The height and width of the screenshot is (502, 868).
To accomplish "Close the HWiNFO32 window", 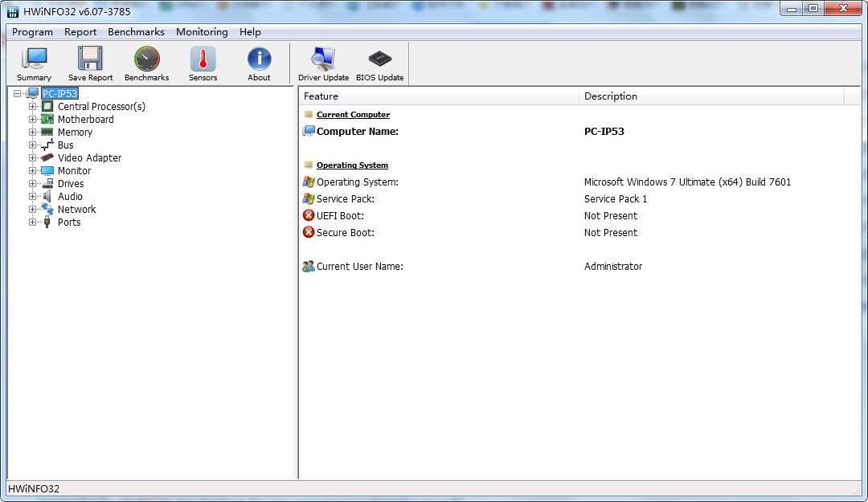I will pos(843,8).
